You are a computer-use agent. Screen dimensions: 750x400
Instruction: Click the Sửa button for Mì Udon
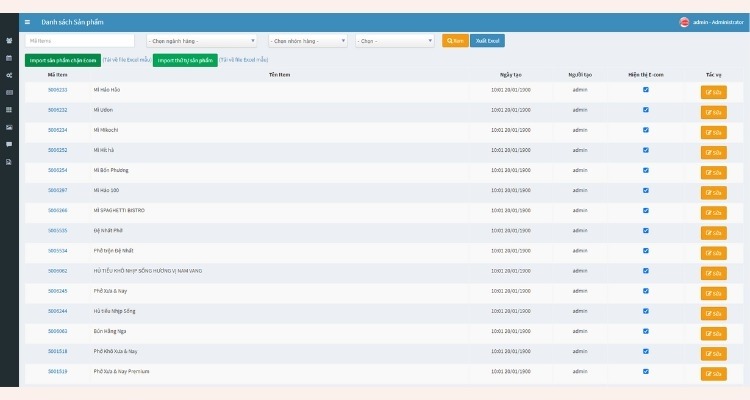[714, 113]
